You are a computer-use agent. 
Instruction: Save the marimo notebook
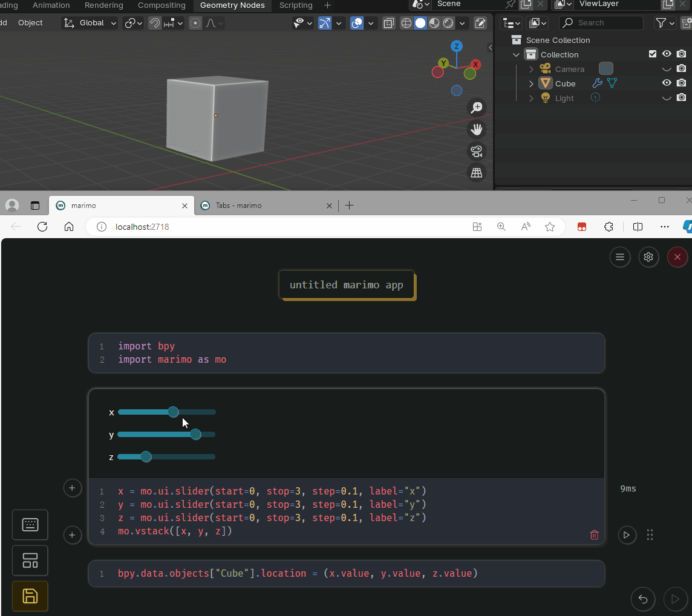coord(30,596)
